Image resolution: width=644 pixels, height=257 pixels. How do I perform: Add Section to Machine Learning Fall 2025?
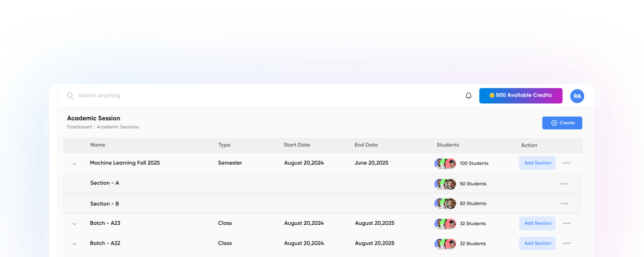[537, 163]
